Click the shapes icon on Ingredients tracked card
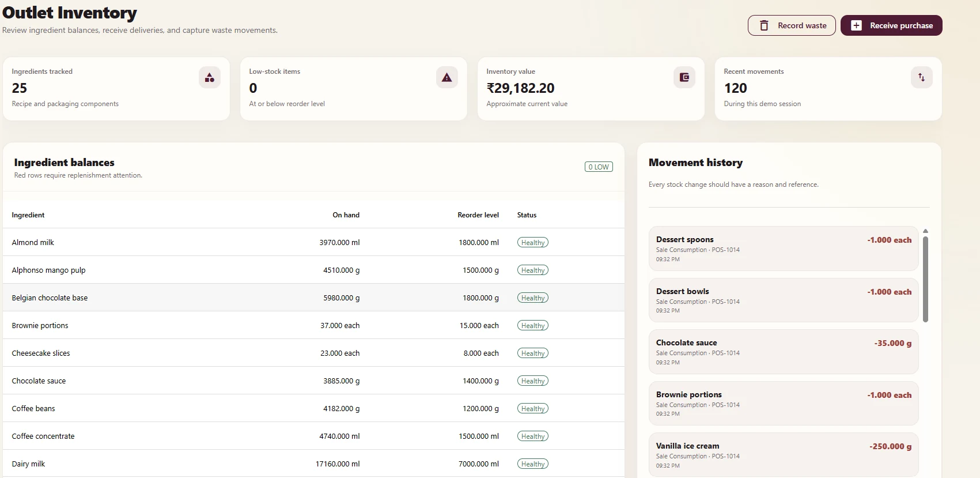 click(x=210, y=77)
